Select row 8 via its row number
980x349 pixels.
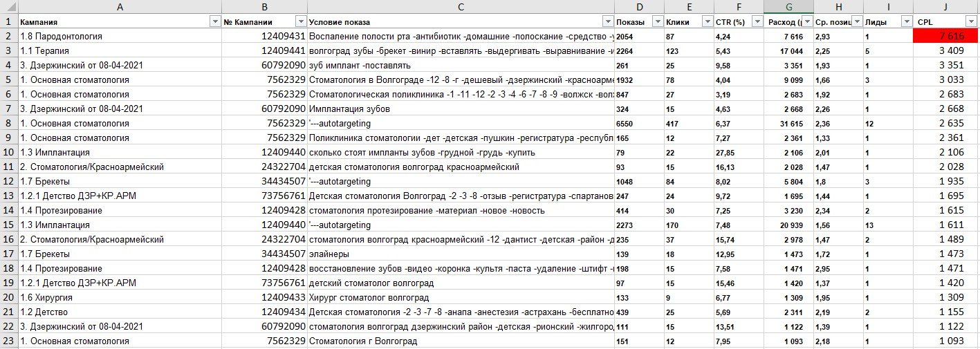tap(8, 123)
